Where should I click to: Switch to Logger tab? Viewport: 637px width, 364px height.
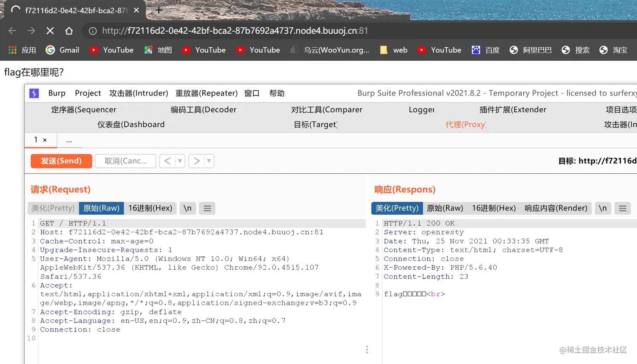(421, 110)
